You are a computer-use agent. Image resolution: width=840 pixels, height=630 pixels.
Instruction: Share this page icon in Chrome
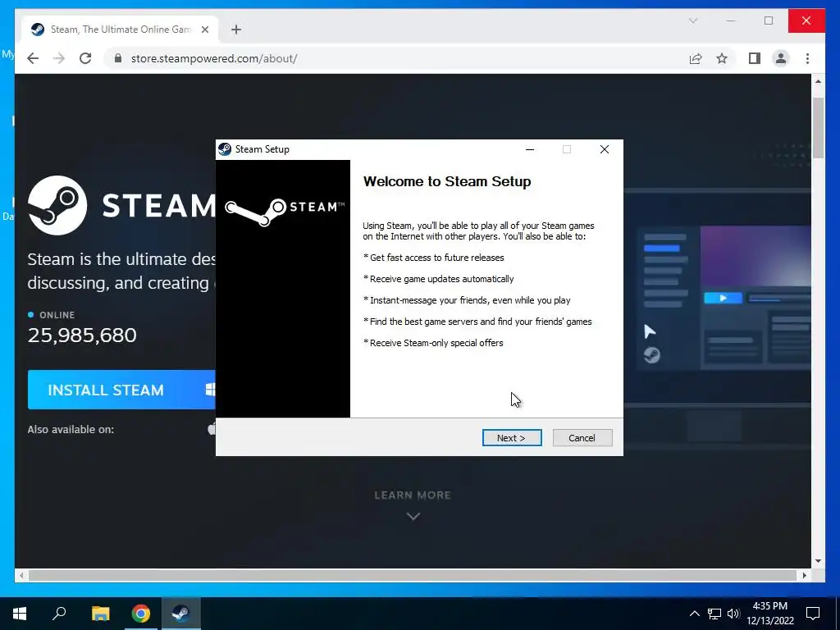pos(696,58)
